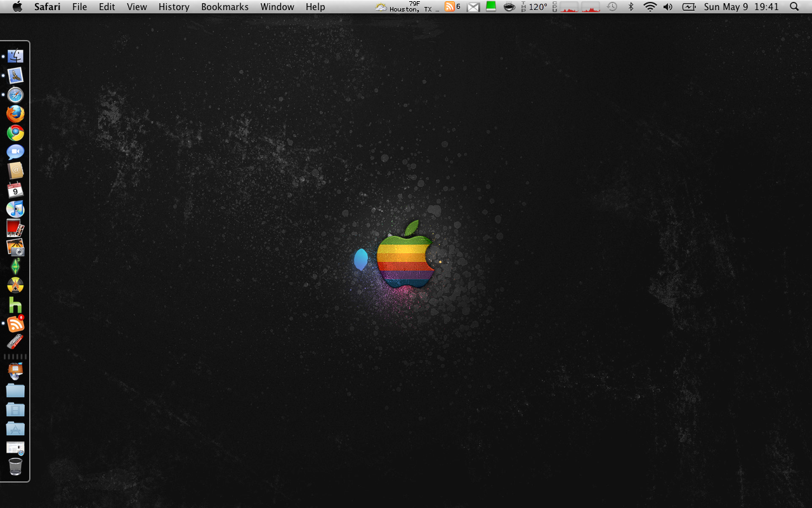Open the History menu
812x508 pixels.
point(174,7)
